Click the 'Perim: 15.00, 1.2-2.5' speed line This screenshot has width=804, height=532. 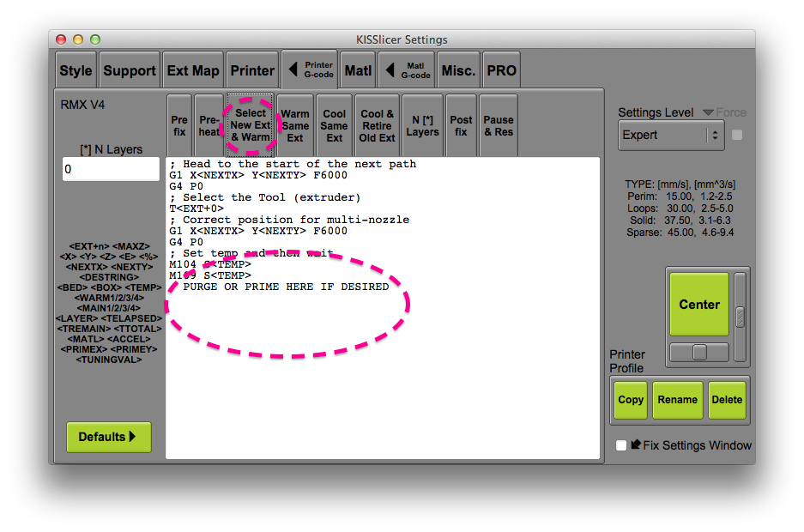(680, 196)
